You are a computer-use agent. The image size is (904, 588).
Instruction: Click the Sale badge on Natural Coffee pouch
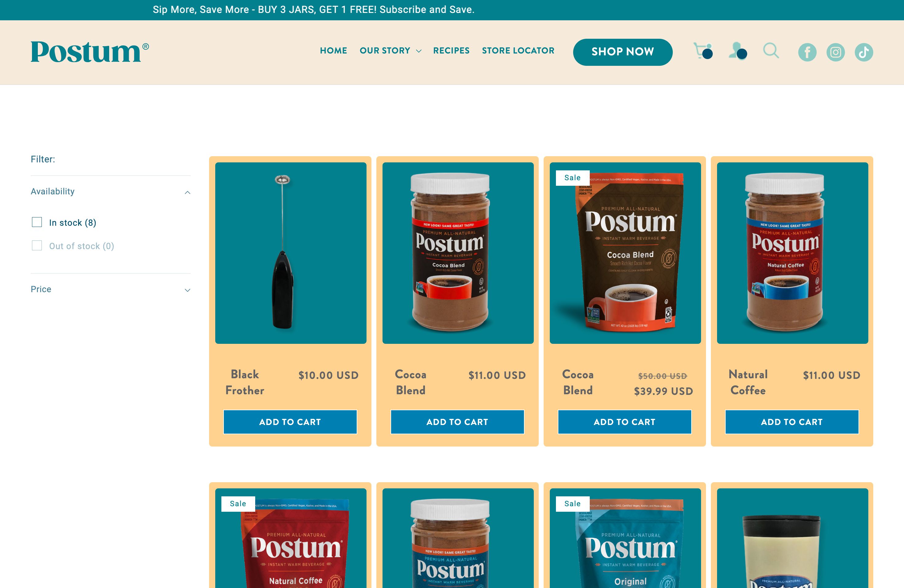click(x=238, y=504)
